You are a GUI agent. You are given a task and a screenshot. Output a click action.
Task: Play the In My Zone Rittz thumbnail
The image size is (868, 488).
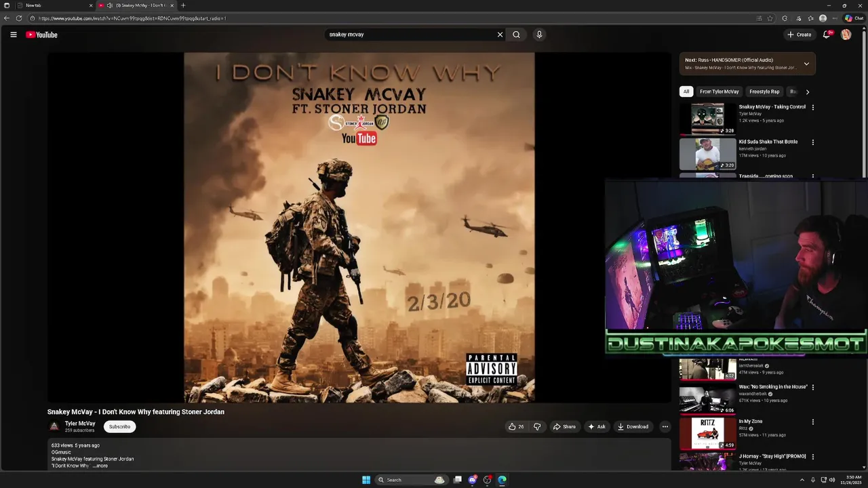tap(707, 433)
